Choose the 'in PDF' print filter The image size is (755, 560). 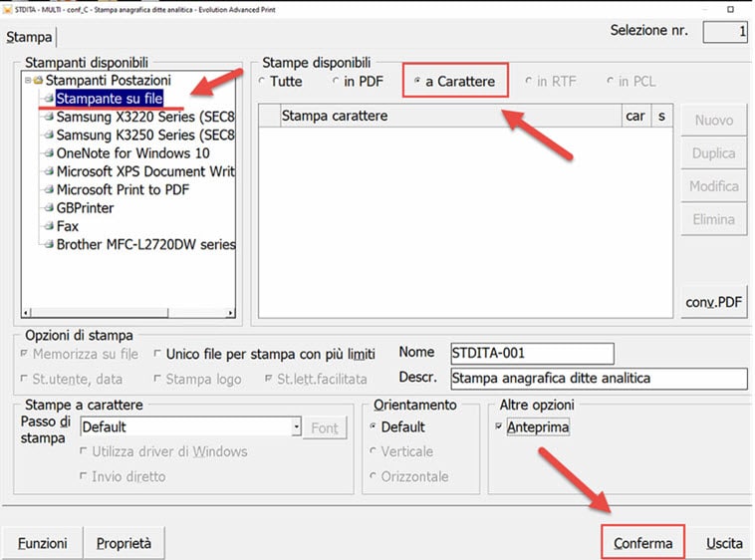337,82
